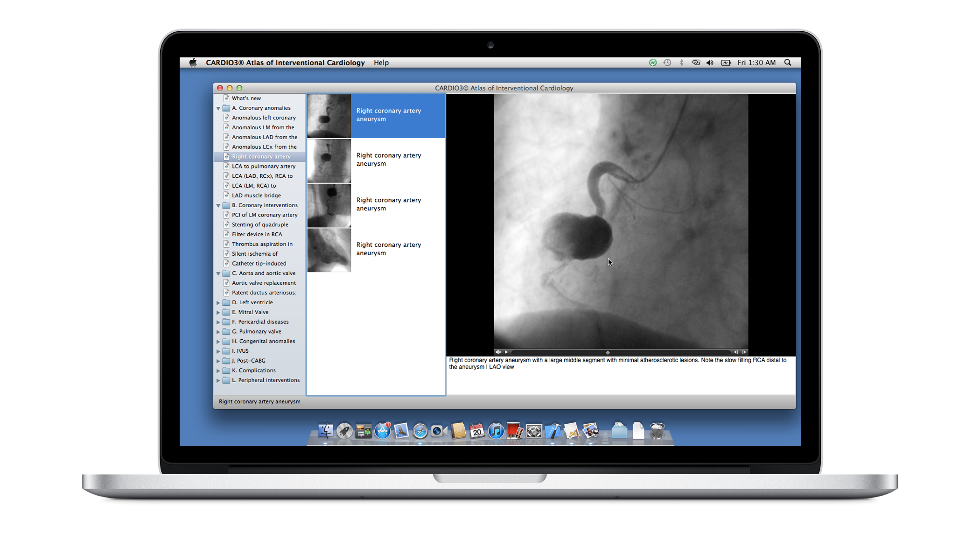Viewport: 980px width, 560px height.
Task: Select the Anomalous LM from the entry
Action: point(263,127)
